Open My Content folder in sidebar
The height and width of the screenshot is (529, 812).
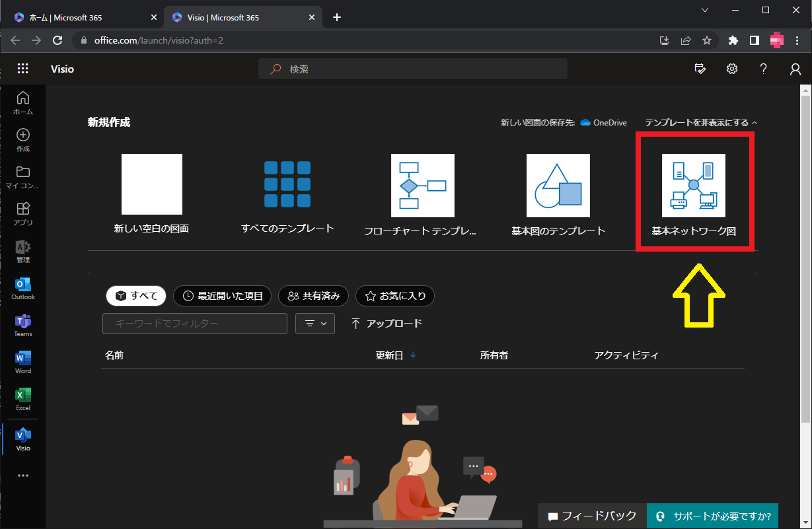tap(23, 177)
